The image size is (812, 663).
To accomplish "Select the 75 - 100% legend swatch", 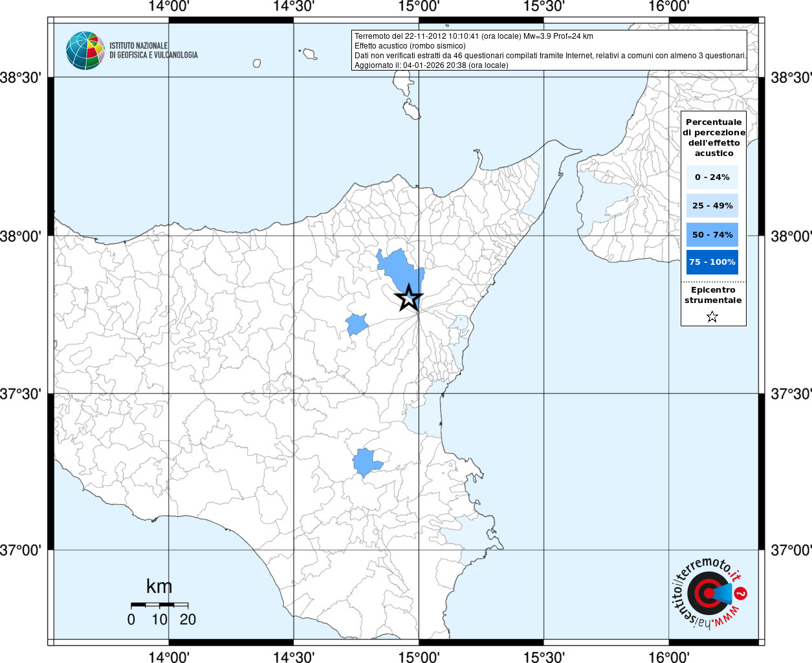I will click(x=712, y=262).
